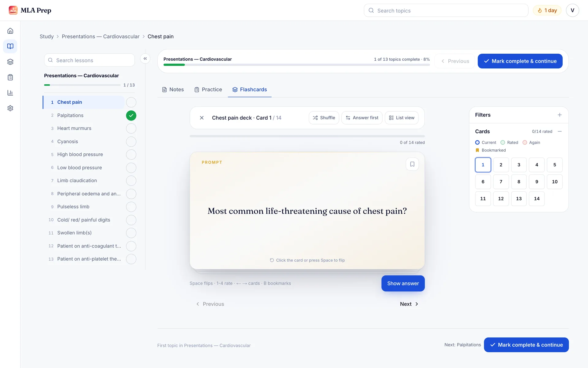
Task: Open the user avatar V
Action: pyautogui.click(x=572, y=10)
